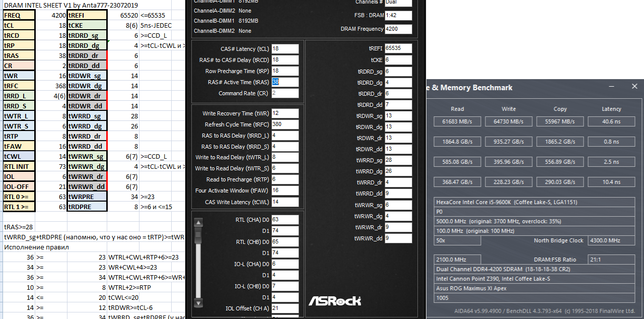Click the CAS Write Latency (tCWL) field
Screen dimensions: 644x319
click(285, 202)
